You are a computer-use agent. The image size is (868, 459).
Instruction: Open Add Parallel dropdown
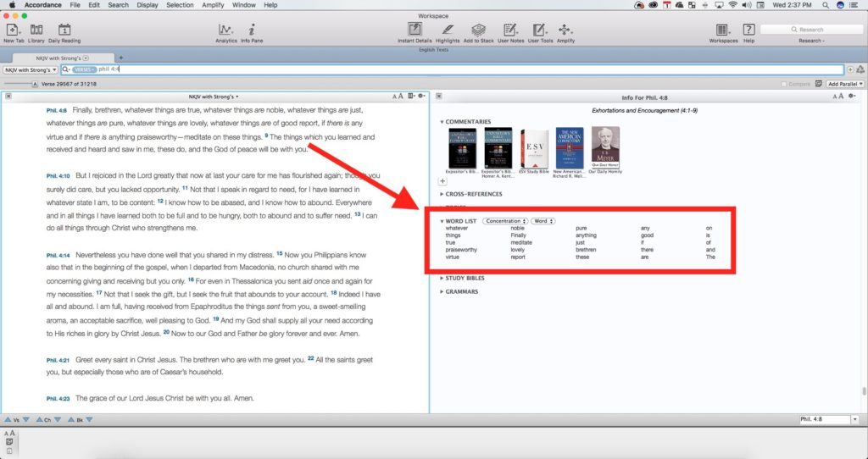tap(845, 84)
